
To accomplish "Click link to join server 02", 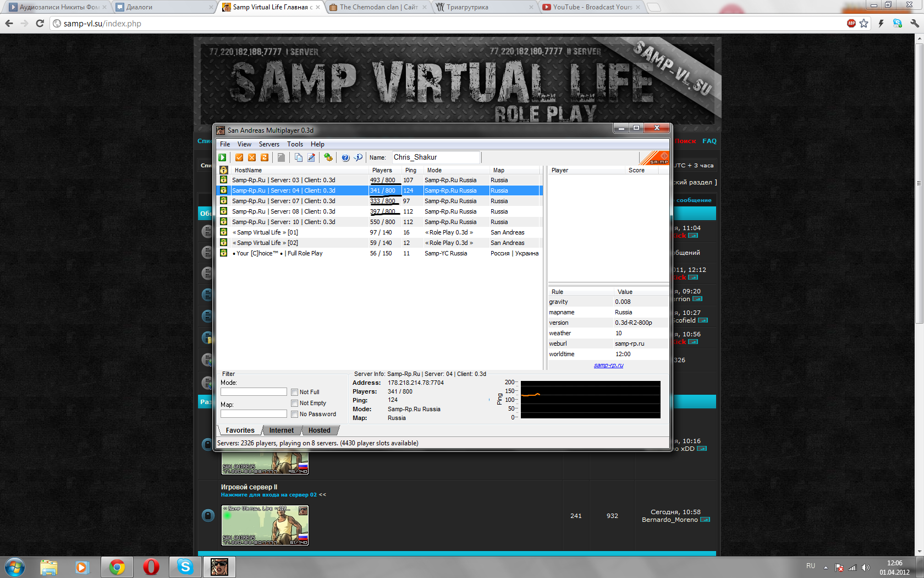I will tap(269, 495).
